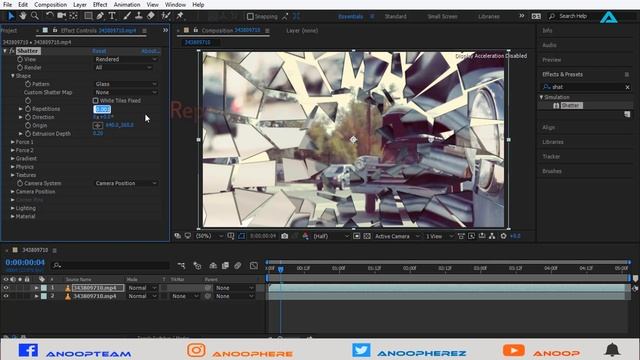Click the timeline current time indicator marker

pos(280,269)
